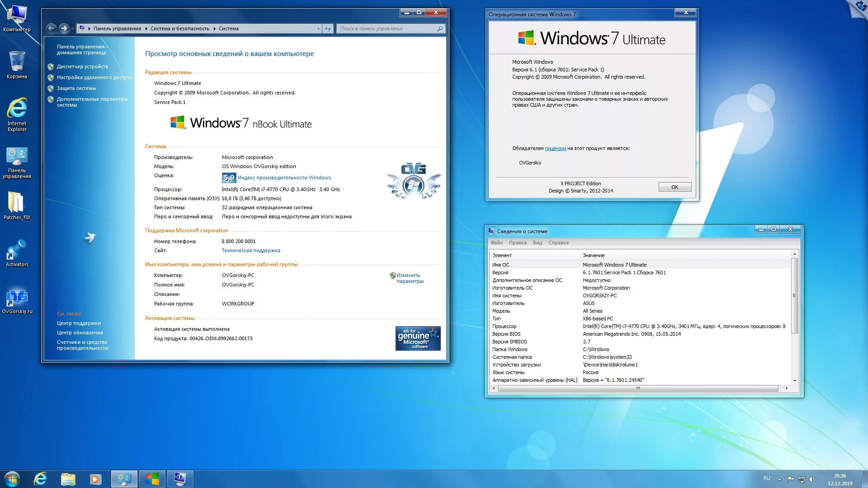Open Защита системы in the sidebar
Viewport: 868px width, 488px height.
click(76, 88)
